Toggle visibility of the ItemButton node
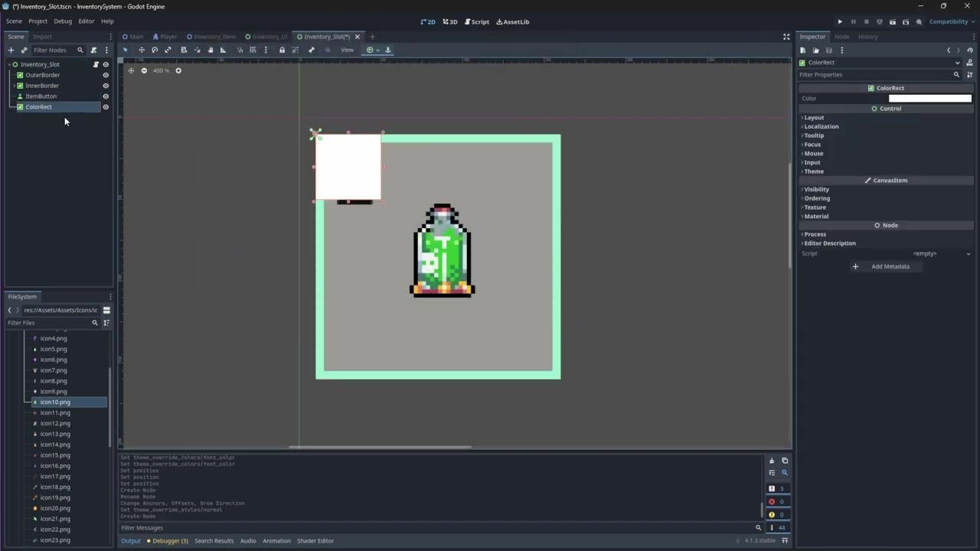The image size is (980, 551). pyautogui.click(x=106, y=96)
